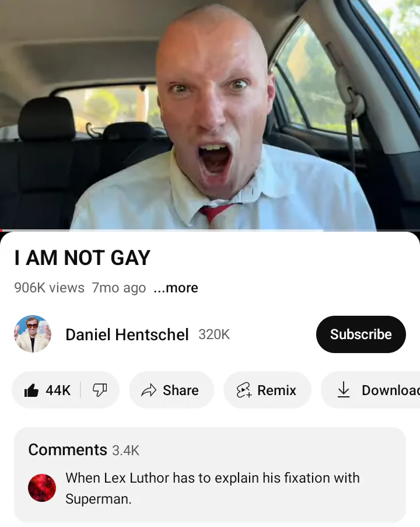Screen dimensions: 420x527
Task: Click the Remix button label
Action: click(277, 390)
